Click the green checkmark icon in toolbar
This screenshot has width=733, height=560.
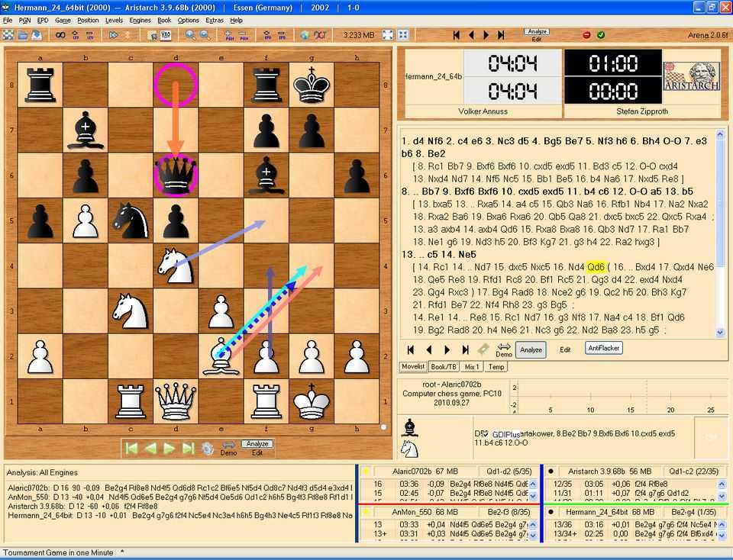tap(601, 35)
